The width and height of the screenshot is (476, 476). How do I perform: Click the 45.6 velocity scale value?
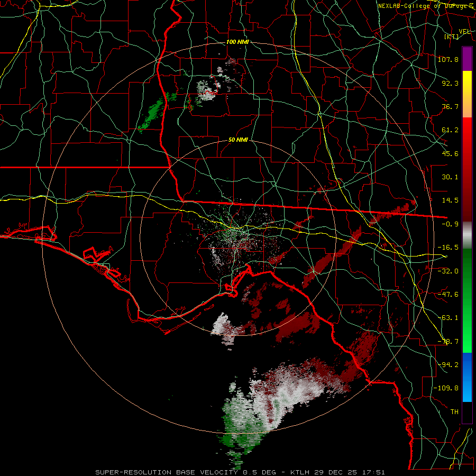tap(450, 153)
